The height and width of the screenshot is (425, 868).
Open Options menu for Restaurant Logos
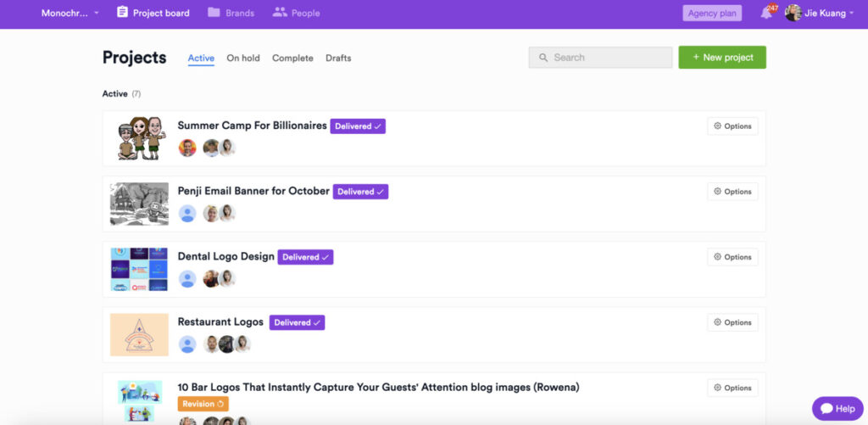coord(733,322)
